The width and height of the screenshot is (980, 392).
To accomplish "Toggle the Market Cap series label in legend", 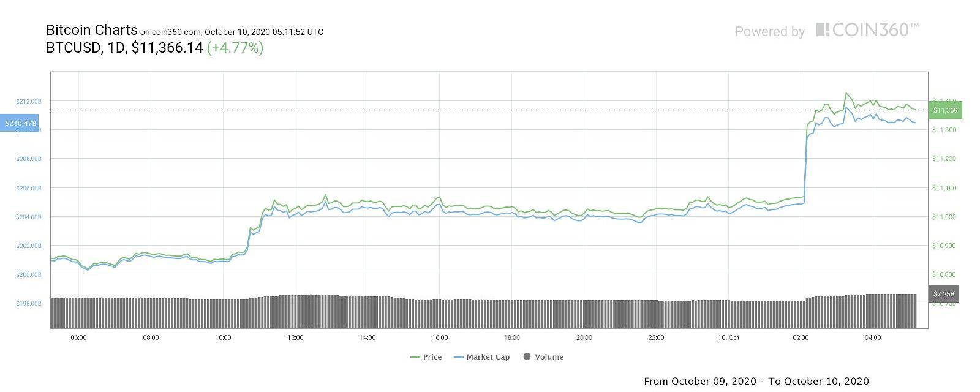I will pyautogui.click(x=488, y=357).
